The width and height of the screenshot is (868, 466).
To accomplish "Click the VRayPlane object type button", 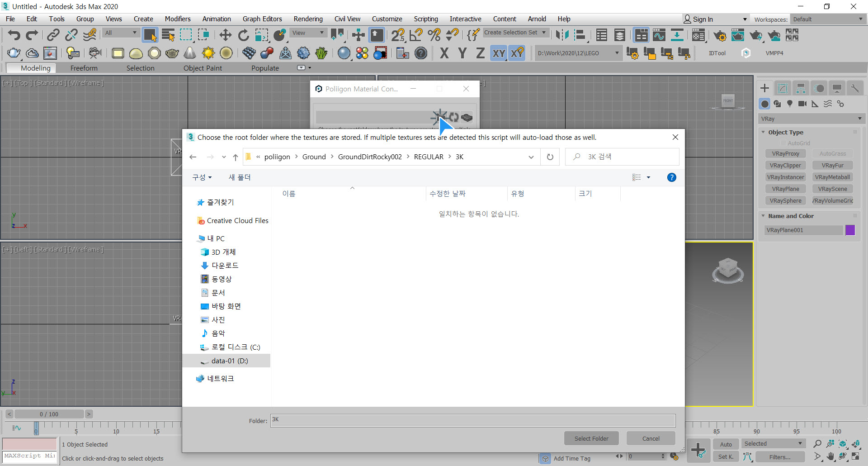I will click(x=786, y=189).
